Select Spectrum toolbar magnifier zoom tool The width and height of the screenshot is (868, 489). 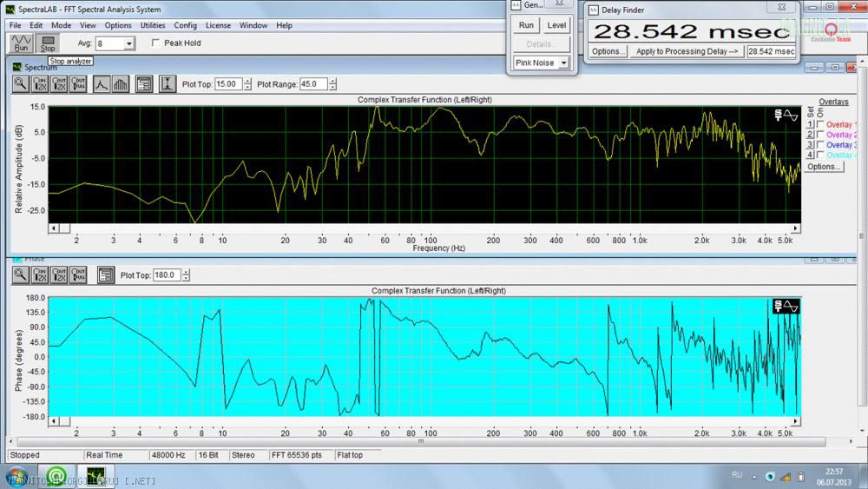(x=21, y=84)
